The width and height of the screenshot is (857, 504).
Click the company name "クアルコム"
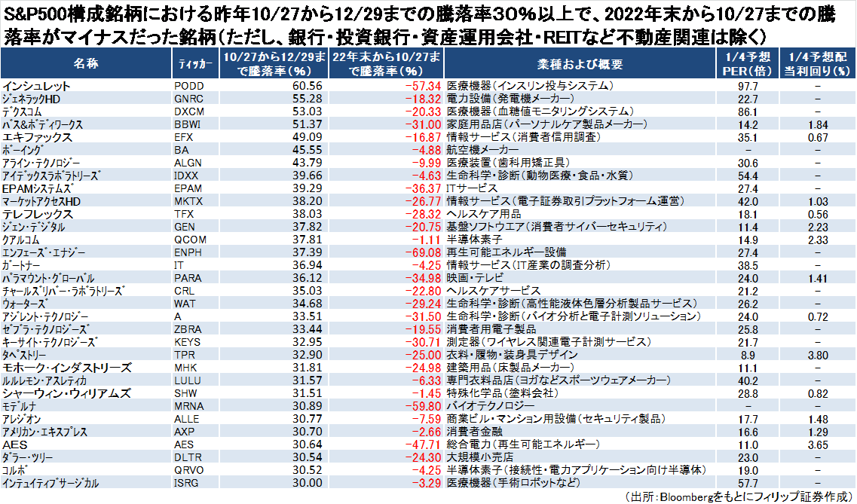21,240
